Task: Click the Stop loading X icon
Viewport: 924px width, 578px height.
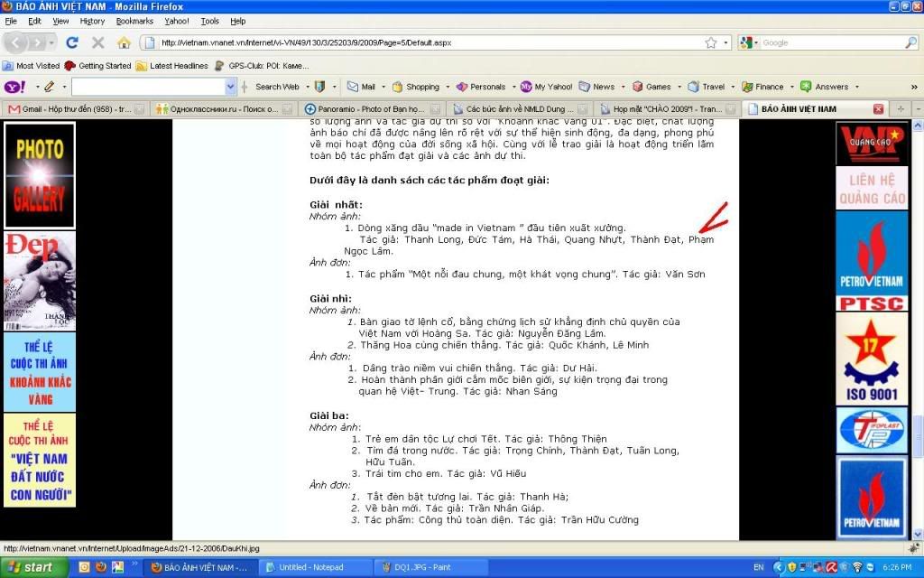Action: click(98, 42)
